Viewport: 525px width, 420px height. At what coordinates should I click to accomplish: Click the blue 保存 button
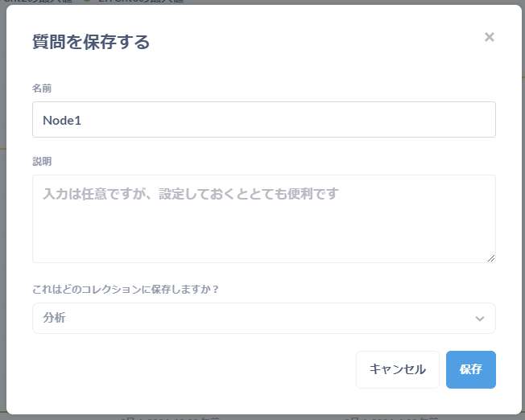click(x=470, y=369)
